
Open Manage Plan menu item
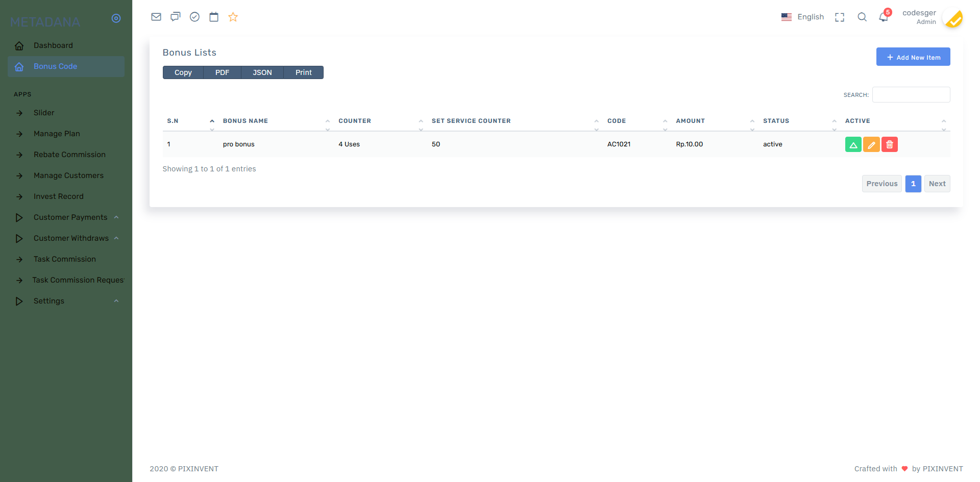(x=66, y=134)
